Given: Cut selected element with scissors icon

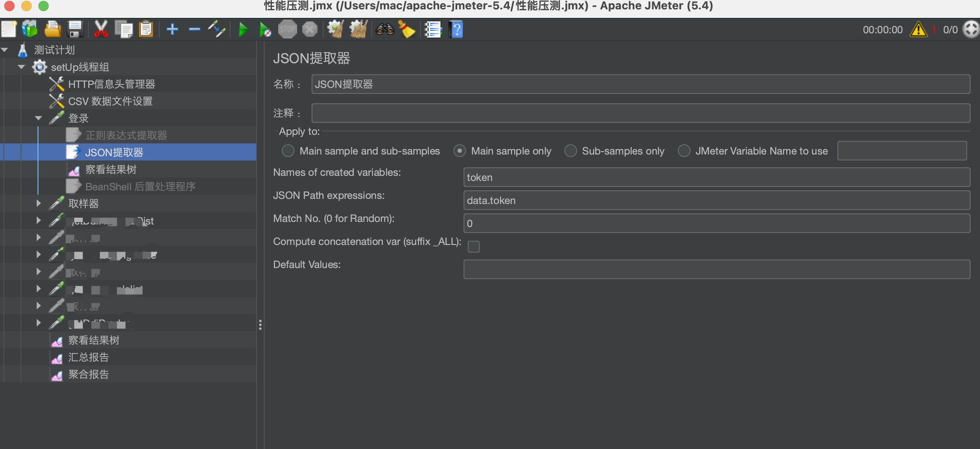Looking at the screenshot, I should (x=101, y=29).
